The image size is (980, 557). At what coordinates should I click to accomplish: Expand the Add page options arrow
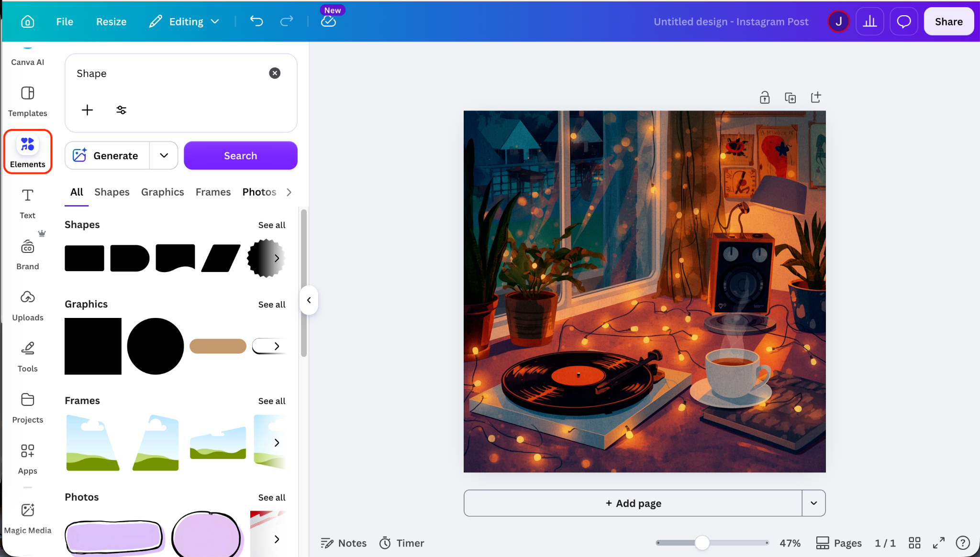[813, 503]
